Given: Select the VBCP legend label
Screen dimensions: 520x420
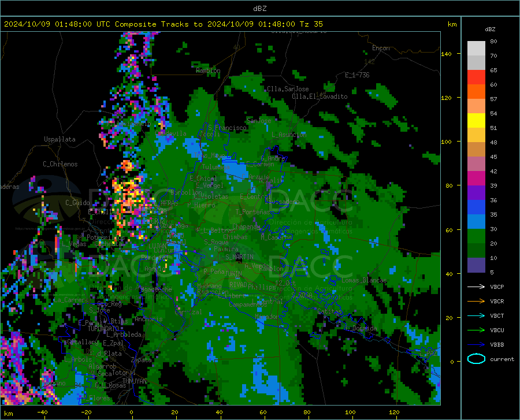Looking at the screenshot, I should pos(497,287).
